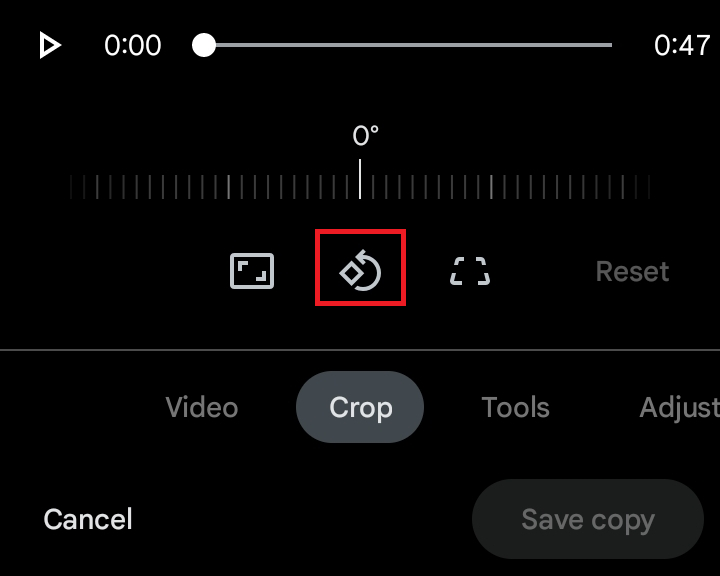Open the Tools tab
This screenshot has height=576, width=720.
coord(515,408)
